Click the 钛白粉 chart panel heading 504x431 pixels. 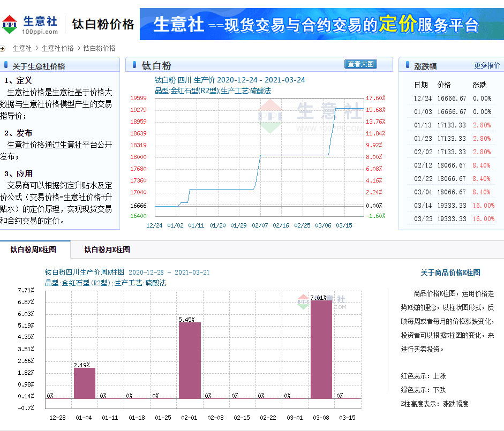tap(156, 65)
